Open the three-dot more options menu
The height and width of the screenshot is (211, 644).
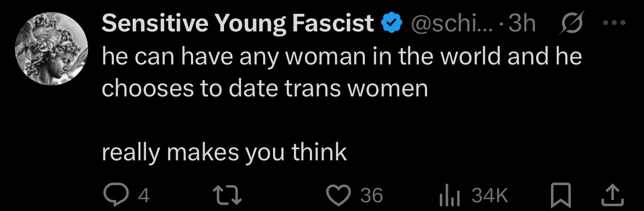pos(614,23)
